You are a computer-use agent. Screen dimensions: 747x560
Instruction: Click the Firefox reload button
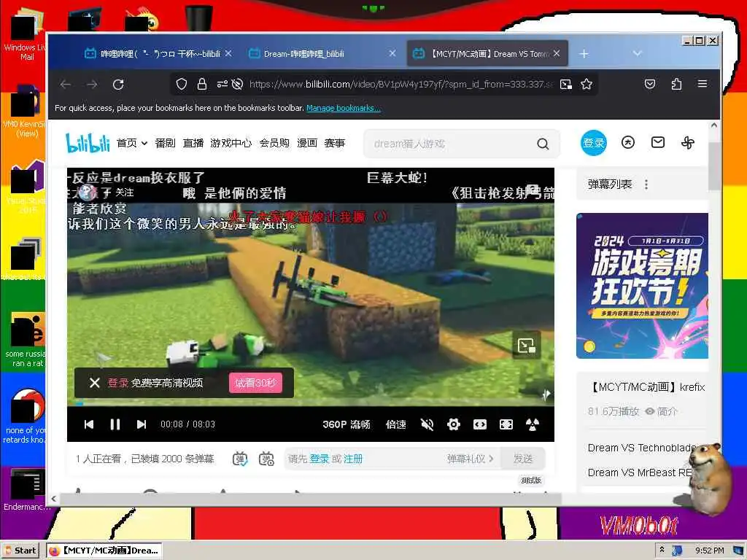tap(118, 85)
